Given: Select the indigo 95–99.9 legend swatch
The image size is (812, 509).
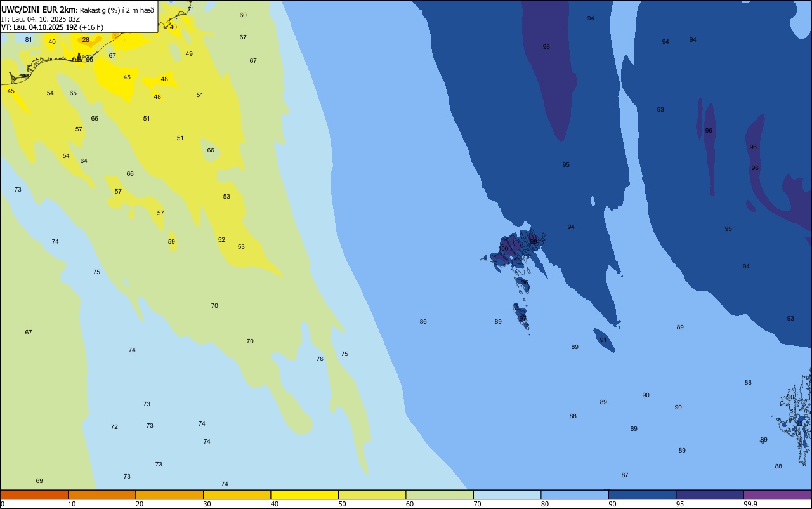Looking at the screenshot, I should [710, 494].
